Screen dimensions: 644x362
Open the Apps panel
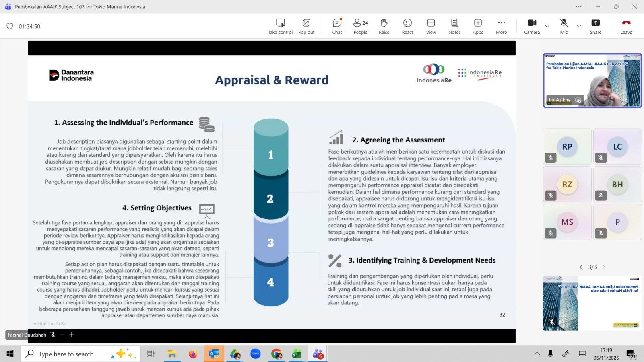pos(478,26)
